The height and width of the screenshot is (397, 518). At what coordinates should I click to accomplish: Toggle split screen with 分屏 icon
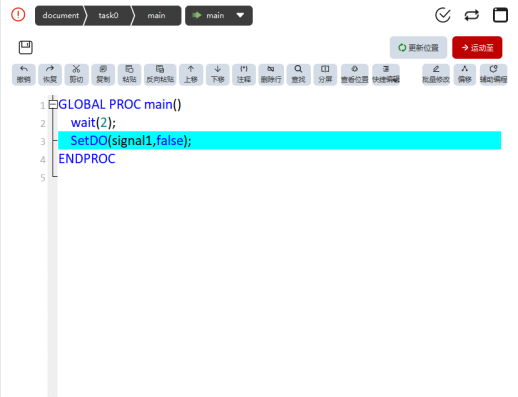click(325, 74)
